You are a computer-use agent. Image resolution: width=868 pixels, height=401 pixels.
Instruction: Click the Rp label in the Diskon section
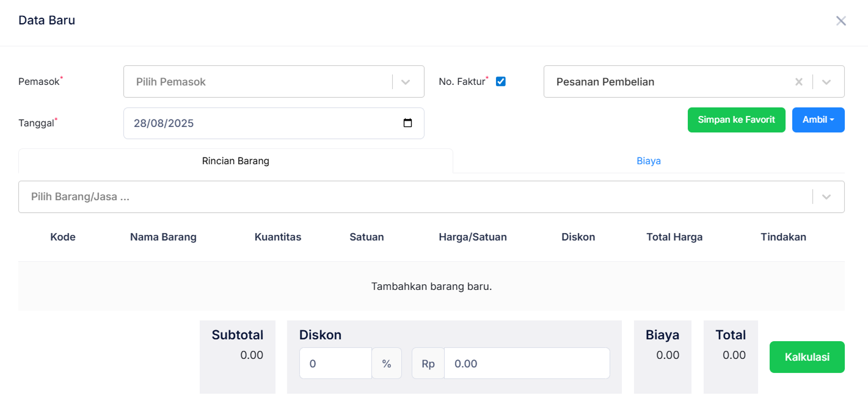coord(428,363)
